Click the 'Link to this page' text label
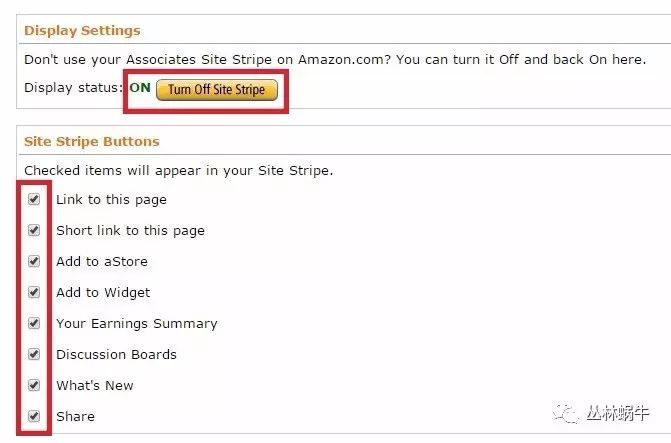Viewport: 671px width, 443px height. tap(111, 200)
